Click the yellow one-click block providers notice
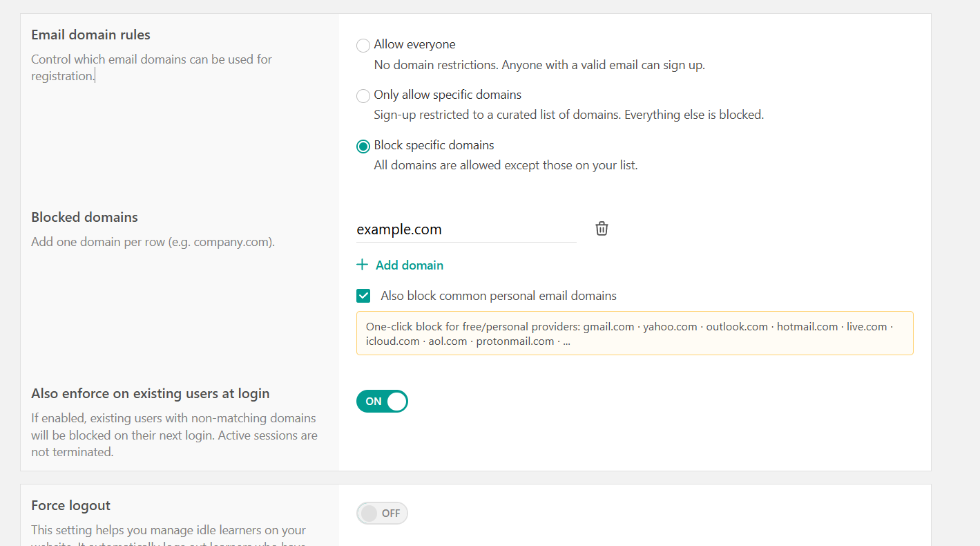The width and height of the screenshot is (980, 546). (x=635, y=333)
